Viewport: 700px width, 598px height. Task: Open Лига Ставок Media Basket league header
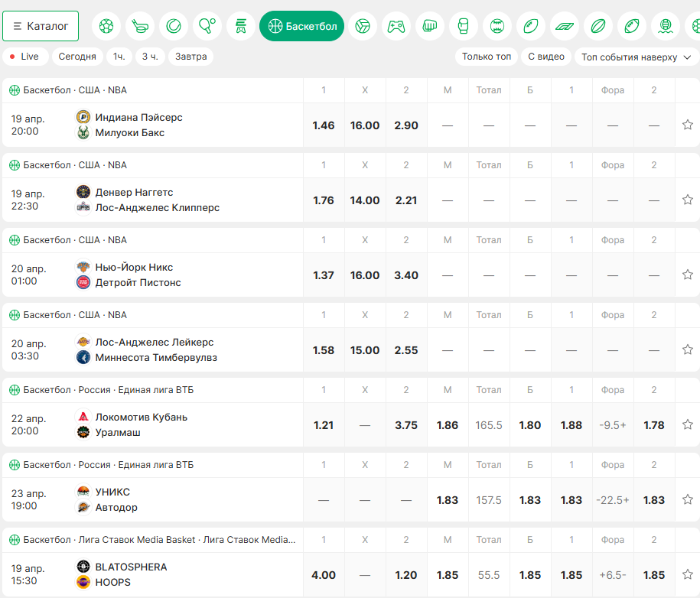159,540
